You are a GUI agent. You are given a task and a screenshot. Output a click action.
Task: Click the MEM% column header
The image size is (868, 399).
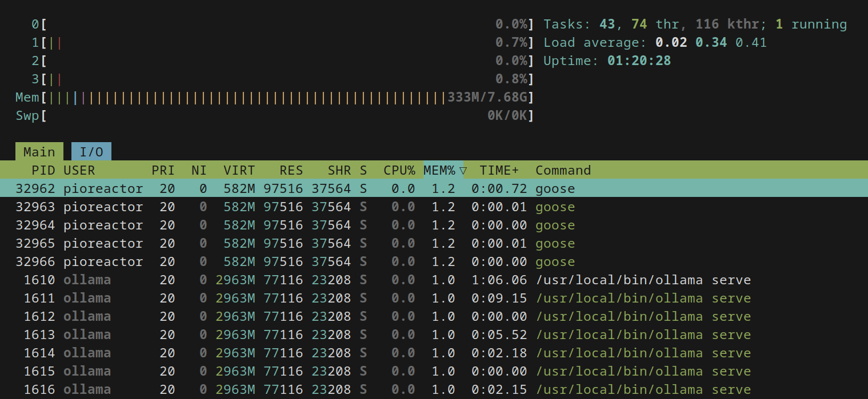(439, 170)
